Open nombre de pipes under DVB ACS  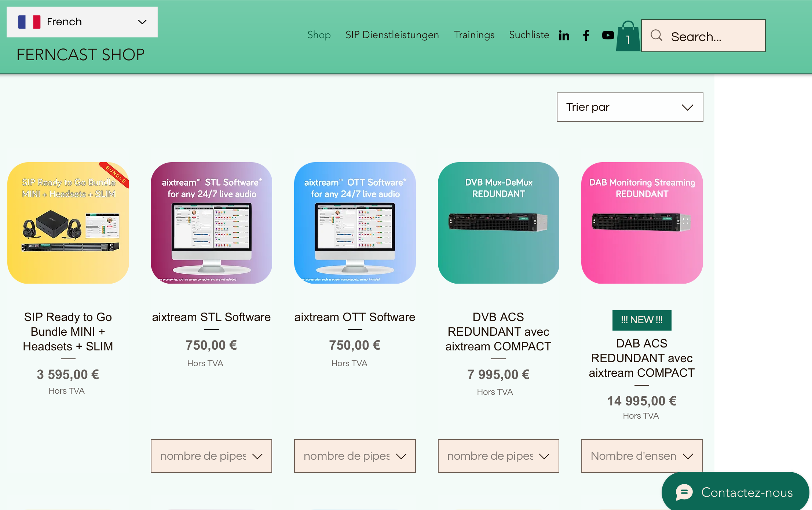(498, 456)
